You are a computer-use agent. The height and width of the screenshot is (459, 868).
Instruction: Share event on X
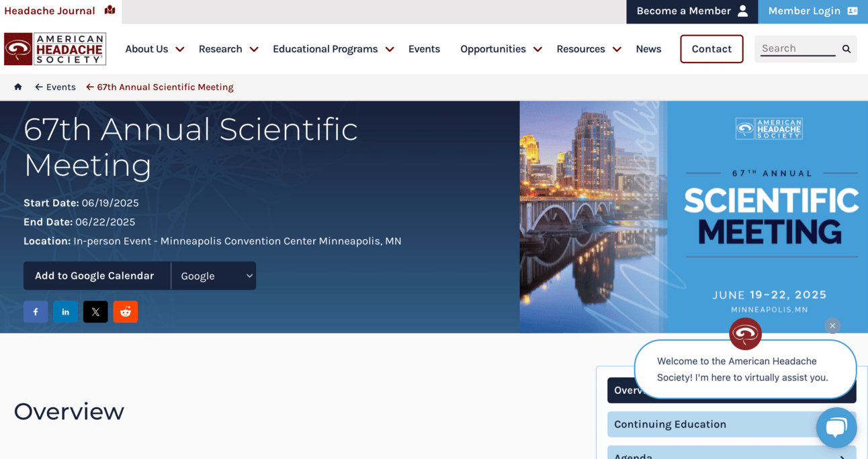[95, 312]
